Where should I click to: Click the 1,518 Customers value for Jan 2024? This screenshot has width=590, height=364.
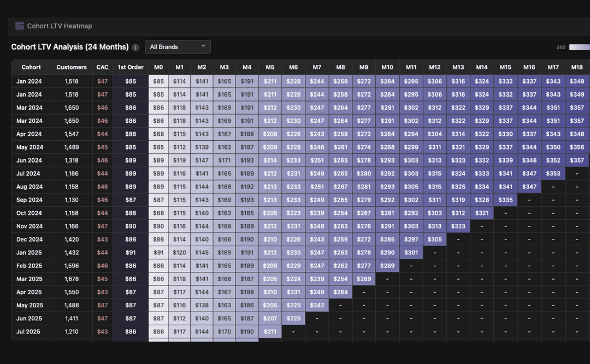pyautogui.click(x=72, y=81)
